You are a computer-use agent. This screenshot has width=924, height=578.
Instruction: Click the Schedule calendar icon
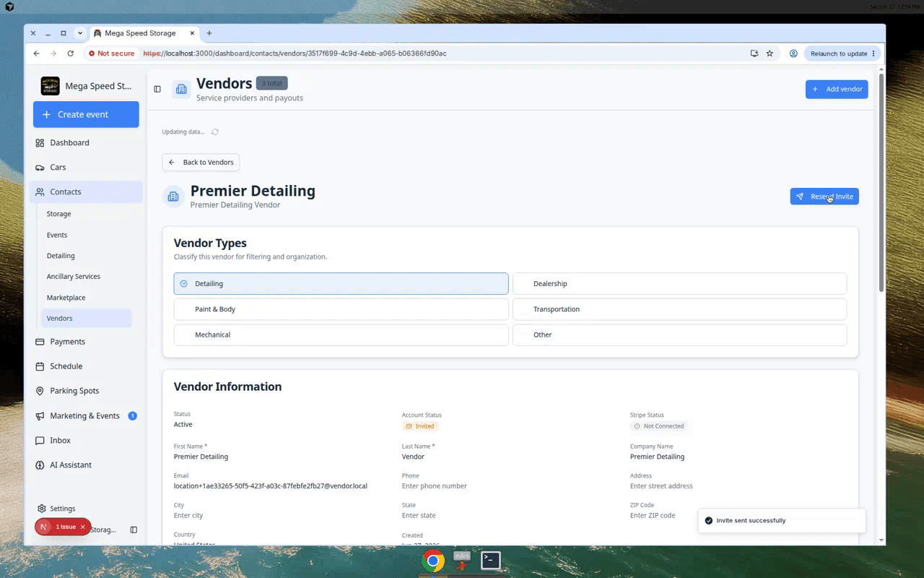point(40,366)
